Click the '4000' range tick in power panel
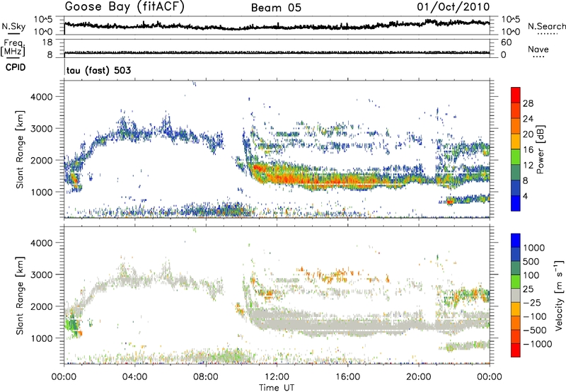The height and width of the screenshot is (392, 566). (x=41, y=97)
